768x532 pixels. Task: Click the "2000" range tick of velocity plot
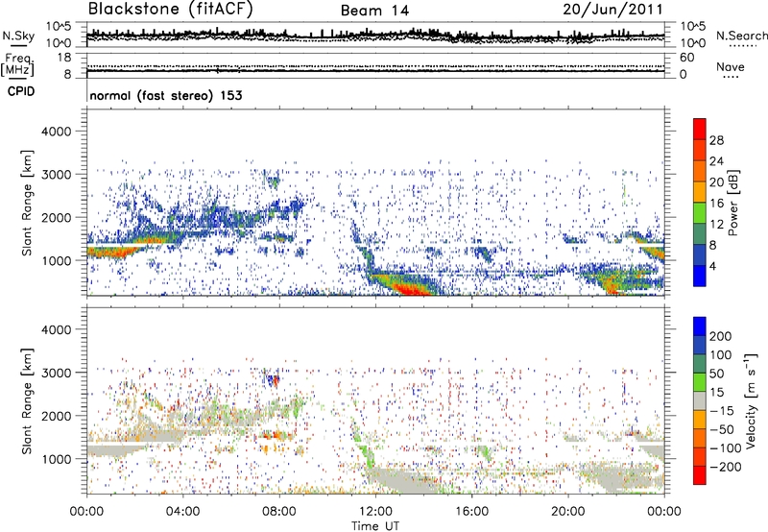click(56, 416)
